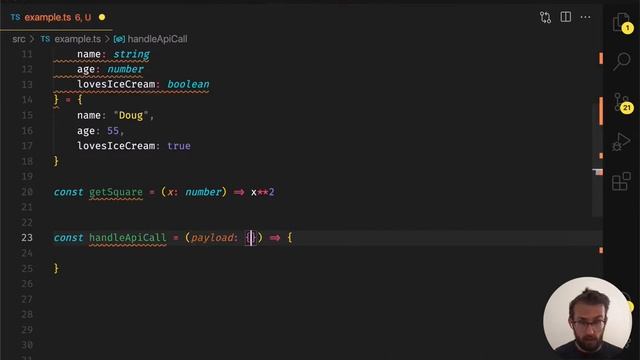Open Source Control view with 21 badge

[x=622, y=102]
